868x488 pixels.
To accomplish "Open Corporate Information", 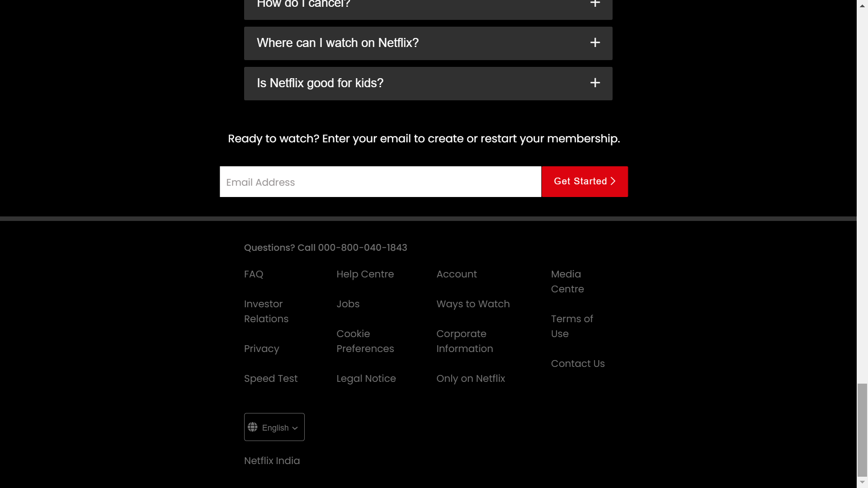I will [464, 341].
